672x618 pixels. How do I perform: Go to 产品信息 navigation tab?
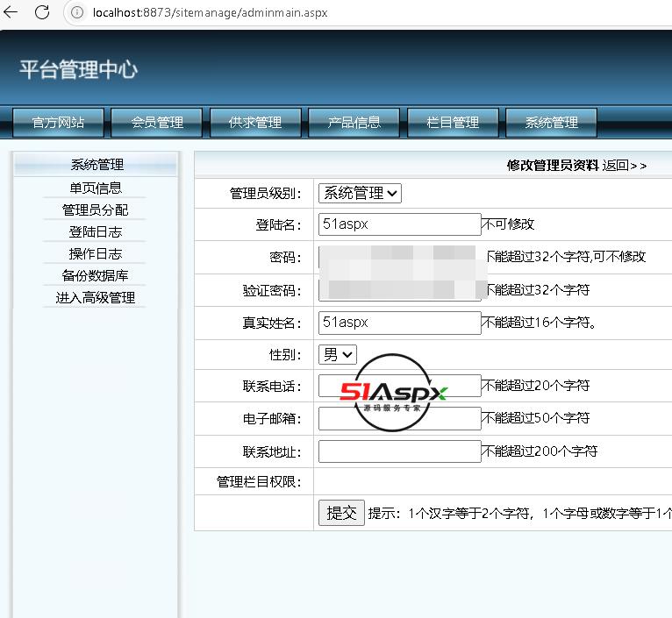tap(354, 123)
